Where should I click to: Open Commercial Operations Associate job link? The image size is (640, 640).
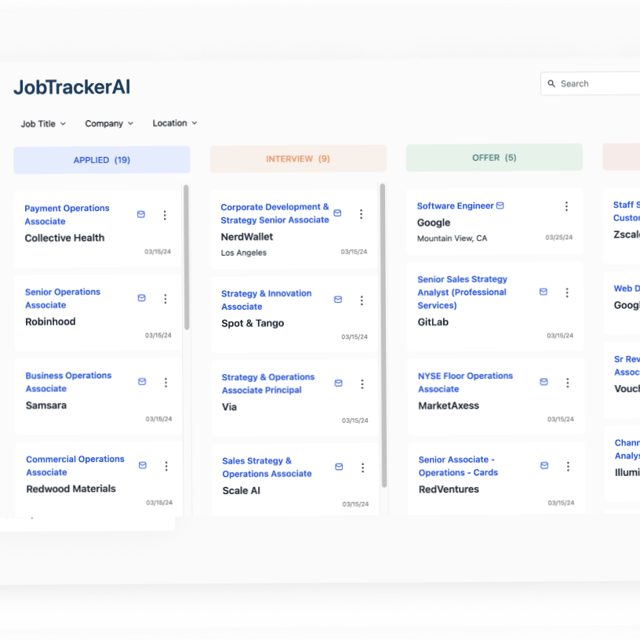pos(75,466)
